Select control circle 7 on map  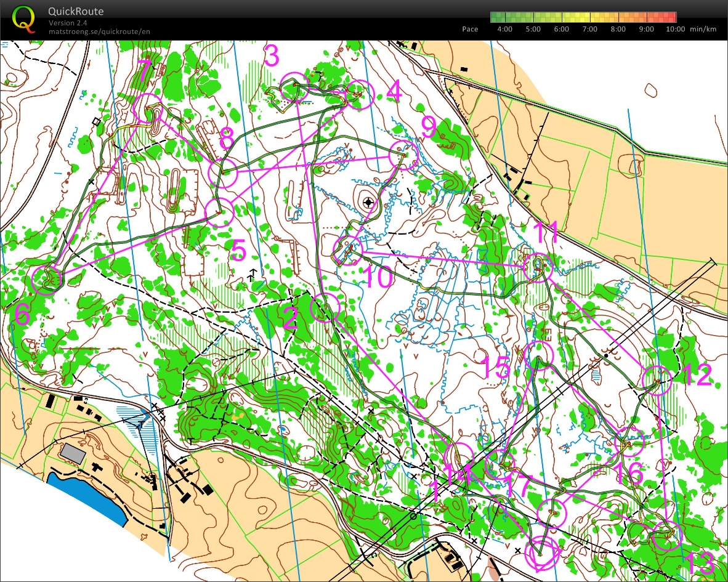[x=148, y=108]
